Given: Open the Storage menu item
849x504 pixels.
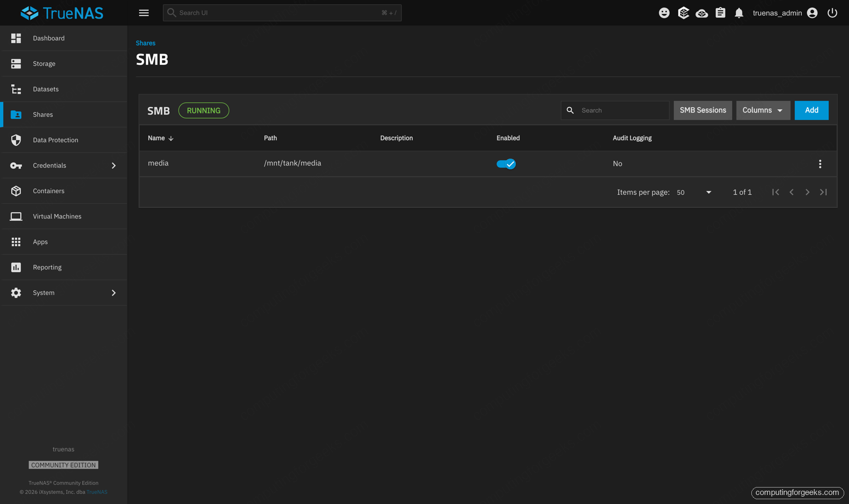Looking at the screenshot, I should 64,64.
